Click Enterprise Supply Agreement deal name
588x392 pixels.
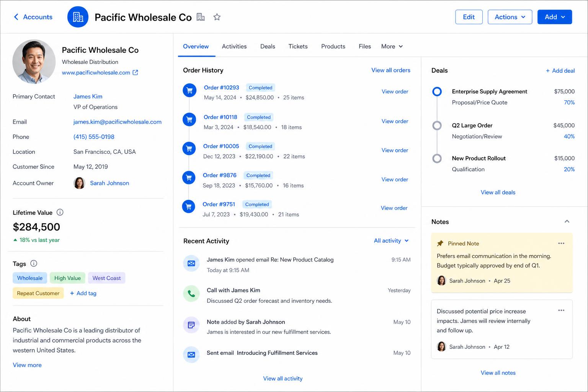(489, 91)
